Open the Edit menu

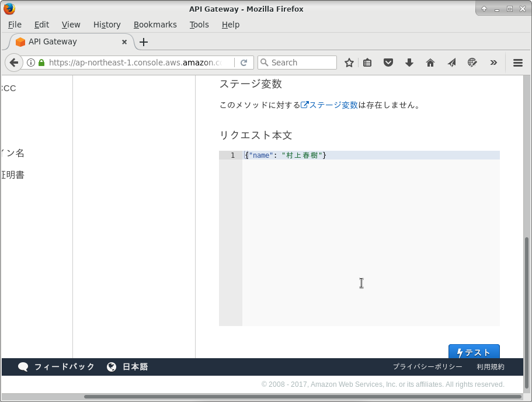coord(41,25)
